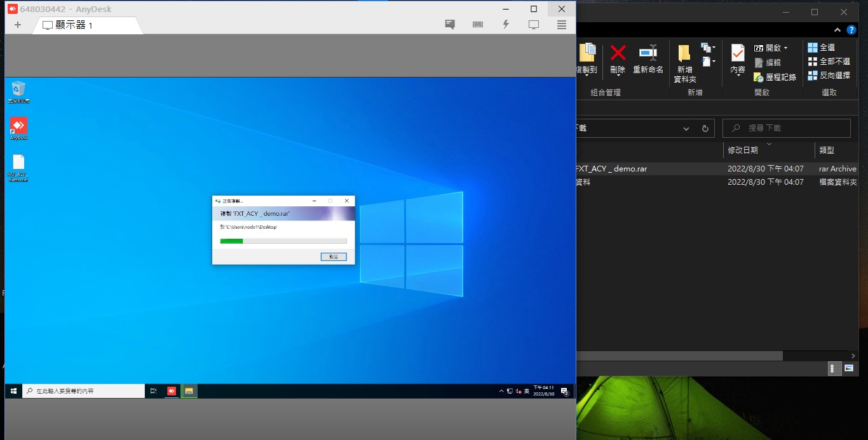Switch to large icons view toggle
Screen dimensions: 868x440
click(x=849, y=368)
